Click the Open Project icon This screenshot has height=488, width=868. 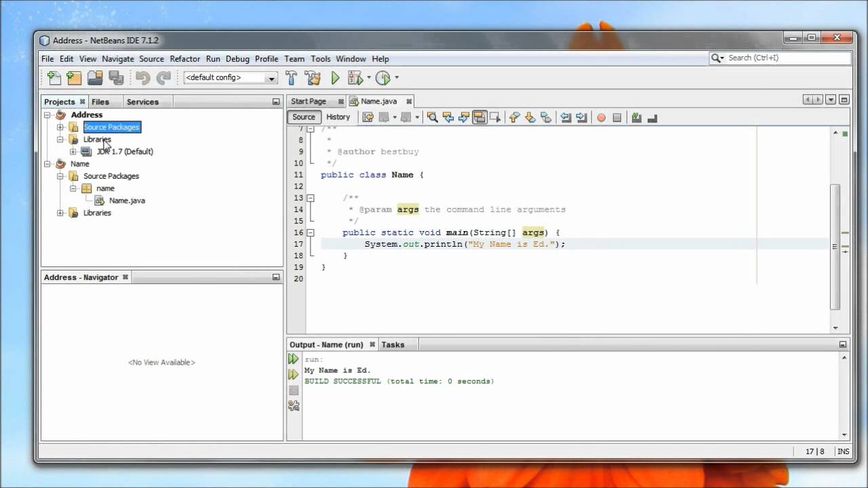point(95,78)
